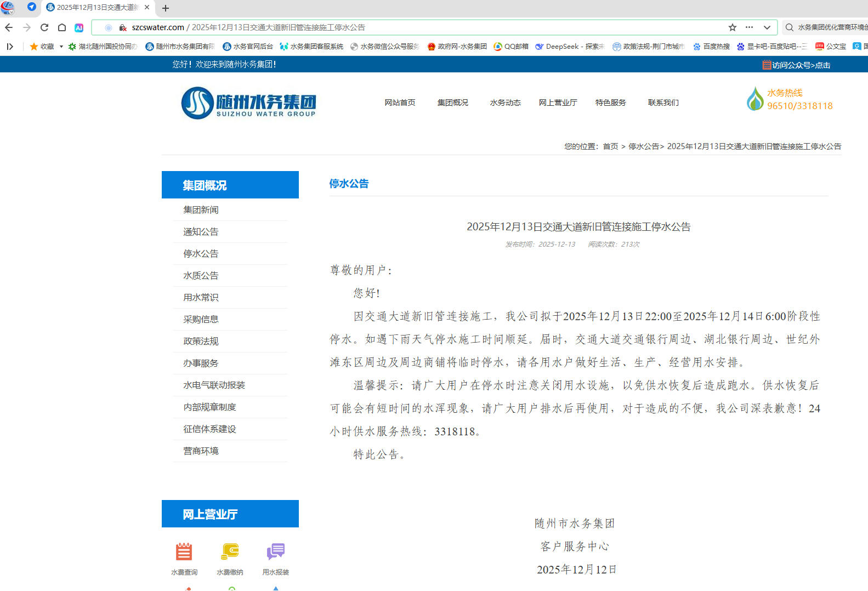Open the AI assistant toolbar icon
The image size is (868, 591).
[x=79, y=27]
